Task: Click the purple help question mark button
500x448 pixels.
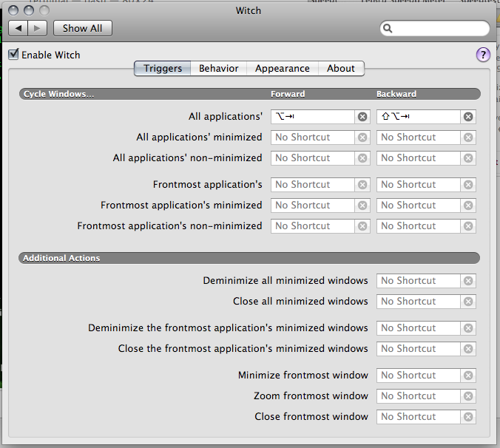Action: (x=483, y=55)
